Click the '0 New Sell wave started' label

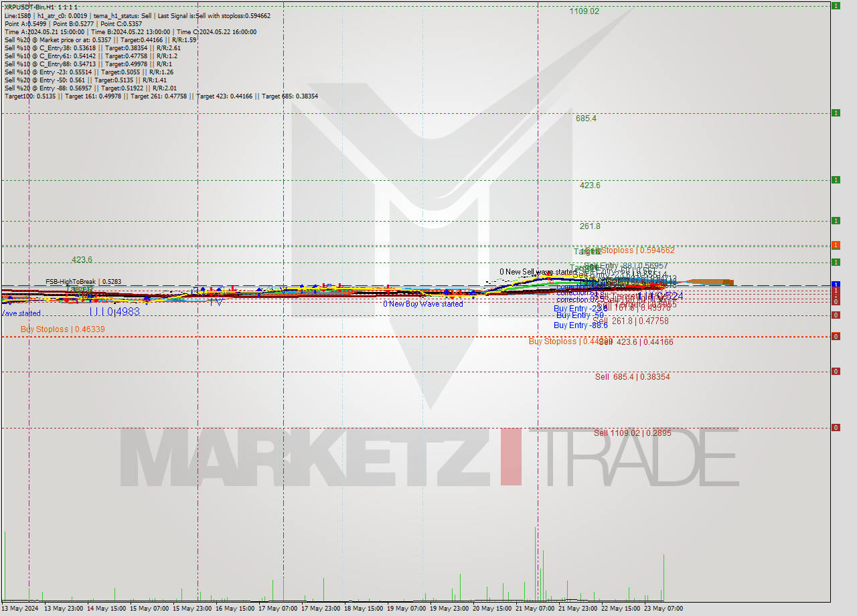(537, 272)
